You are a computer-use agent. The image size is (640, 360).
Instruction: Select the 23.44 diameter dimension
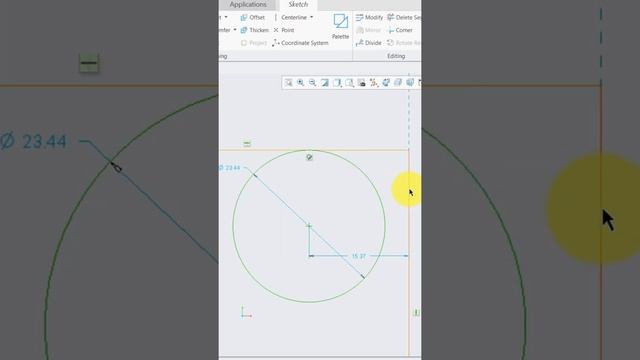pyautogui.click(x=229, y=168)
